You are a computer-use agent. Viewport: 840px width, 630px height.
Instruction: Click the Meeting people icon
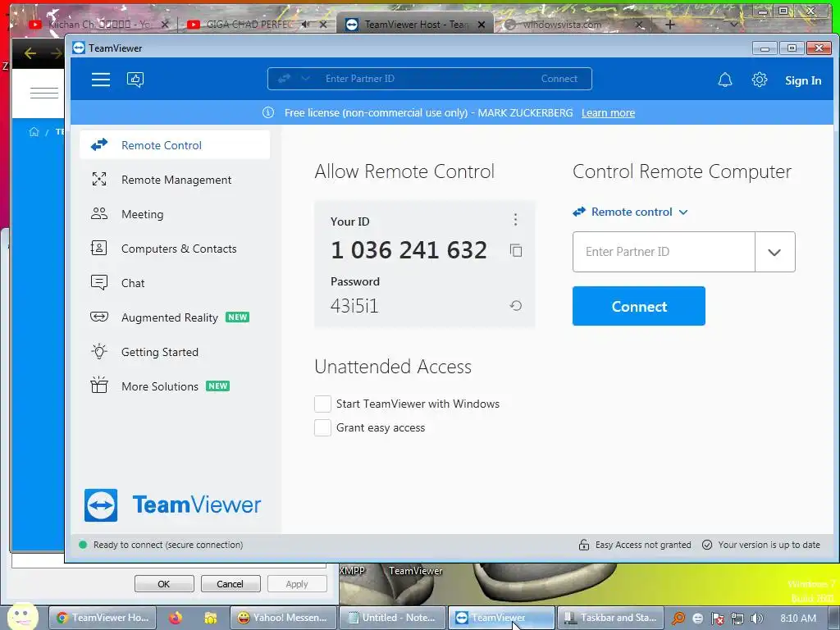[x=99, y=213]
